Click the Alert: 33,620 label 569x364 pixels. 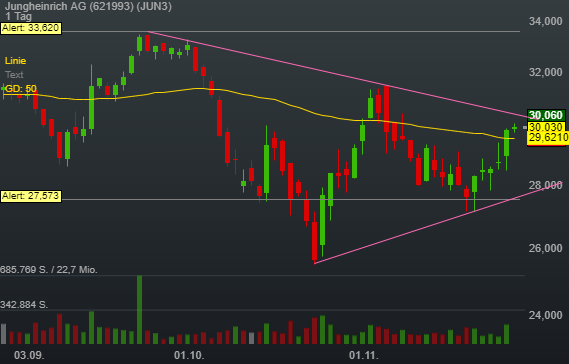[x=31, y=28]
